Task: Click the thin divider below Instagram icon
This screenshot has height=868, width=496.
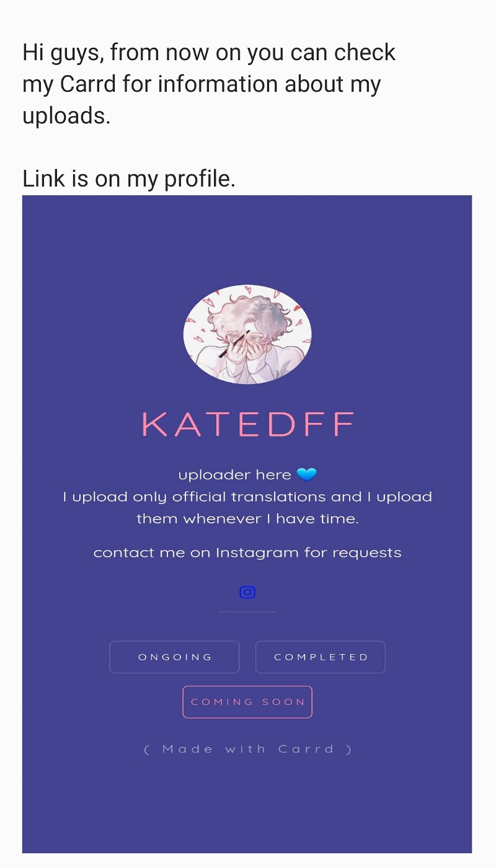Action: (247, 612)
